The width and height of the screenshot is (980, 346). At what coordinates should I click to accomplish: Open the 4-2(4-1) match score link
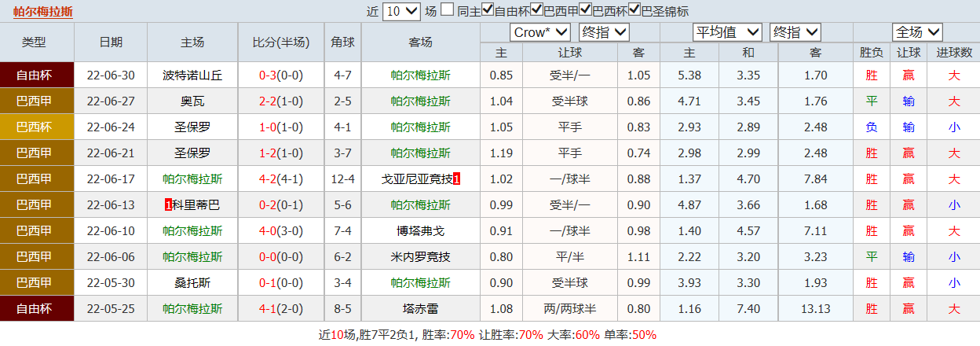pos(280,179)
